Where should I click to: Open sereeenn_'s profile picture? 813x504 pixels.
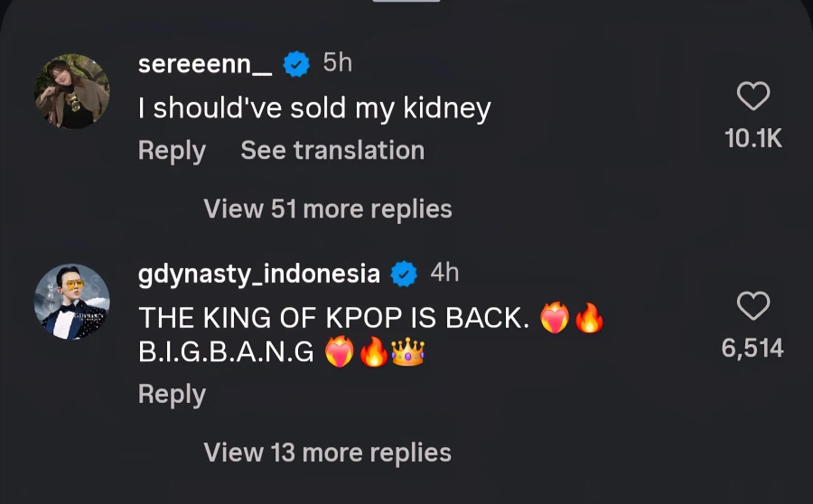point(72,90)
